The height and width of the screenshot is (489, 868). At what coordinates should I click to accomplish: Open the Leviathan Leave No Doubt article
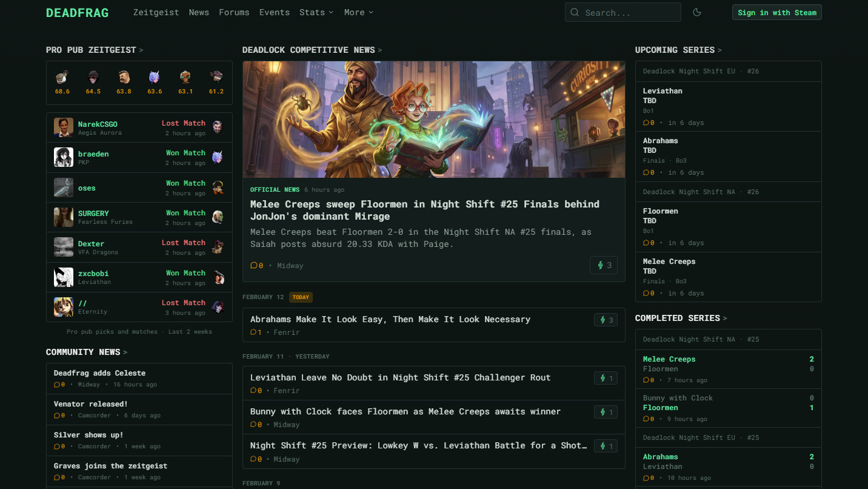pyautogui.click(x=400, y=377)
